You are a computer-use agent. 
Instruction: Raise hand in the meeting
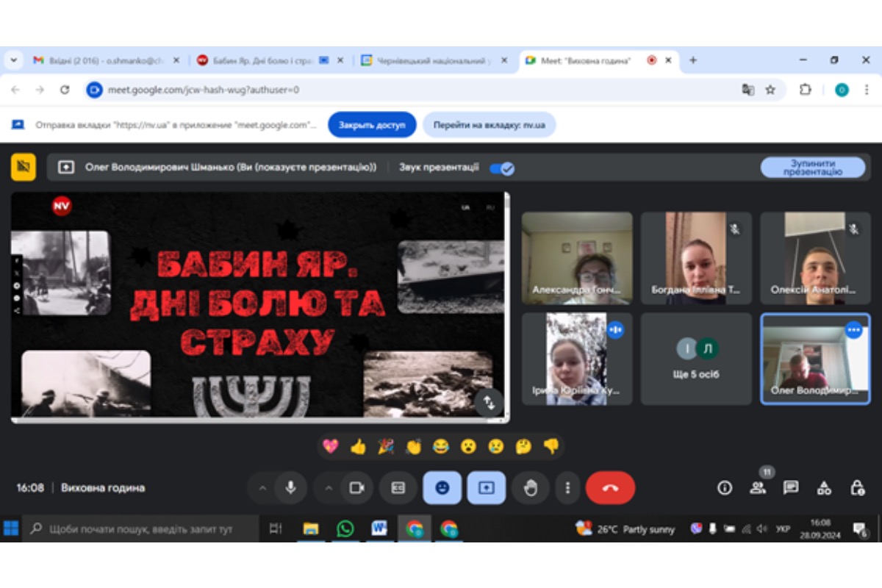pos(531,488)
